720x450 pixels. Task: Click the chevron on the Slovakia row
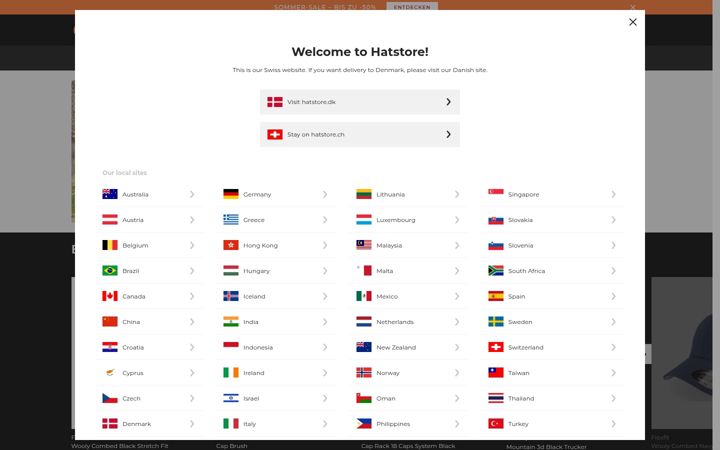[613, 220]
